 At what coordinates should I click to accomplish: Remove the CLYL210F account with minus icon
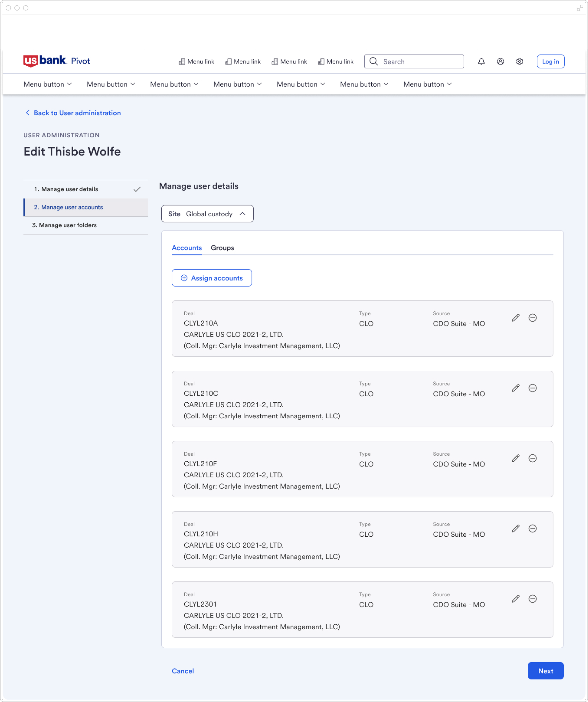532,458
